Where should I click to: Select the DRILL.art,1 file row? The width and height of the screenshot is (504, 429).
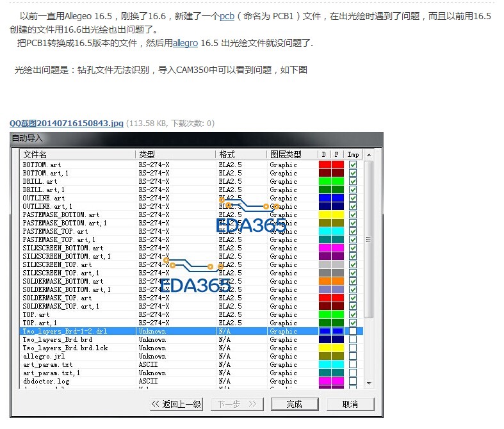[191, 190]
